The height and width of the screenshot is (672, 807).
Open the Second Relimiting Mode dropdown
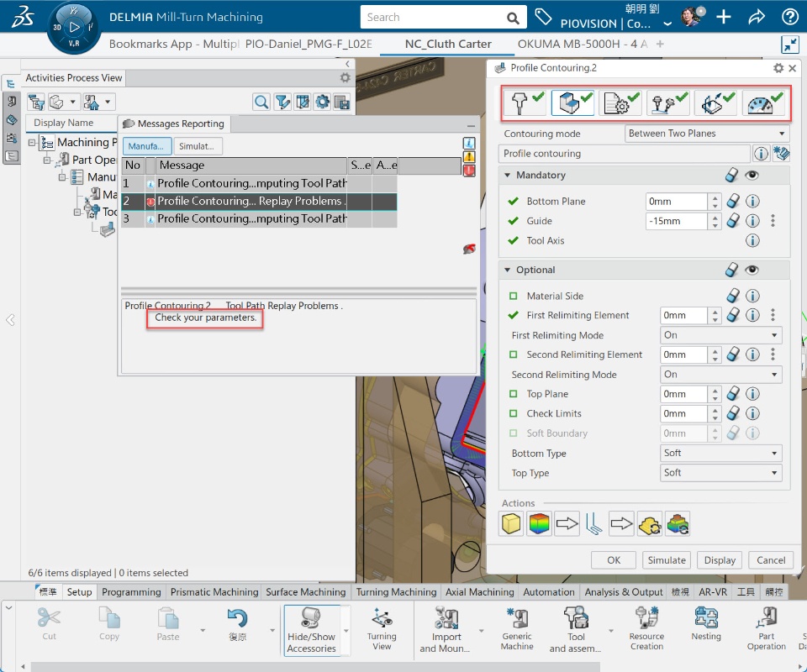point(720,375)
